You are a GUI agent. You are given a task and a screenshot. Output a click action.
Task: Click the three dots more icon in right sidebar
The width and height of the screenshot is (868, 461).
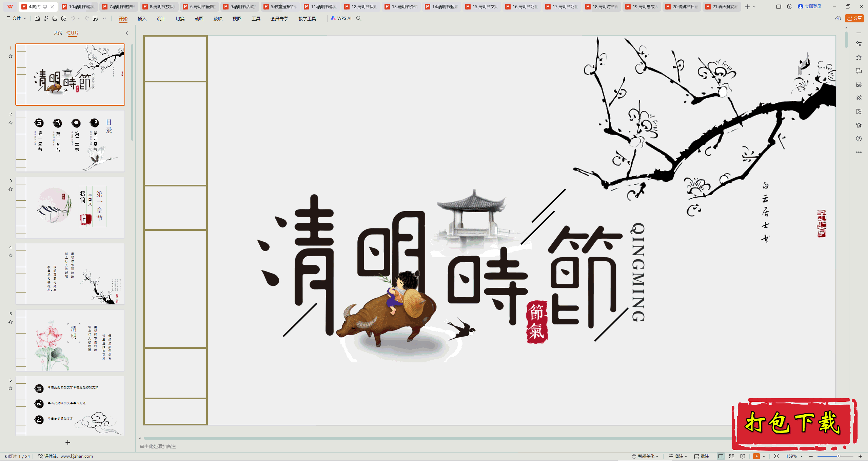[x=859, y=152]
